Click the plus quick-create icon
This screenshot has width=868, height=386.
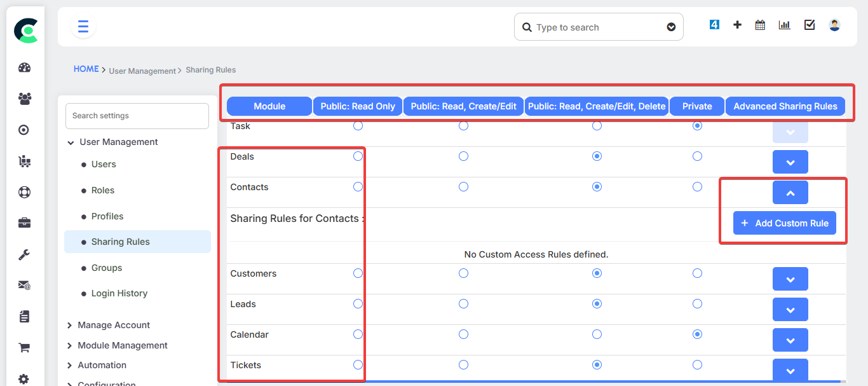coord(737,25)
